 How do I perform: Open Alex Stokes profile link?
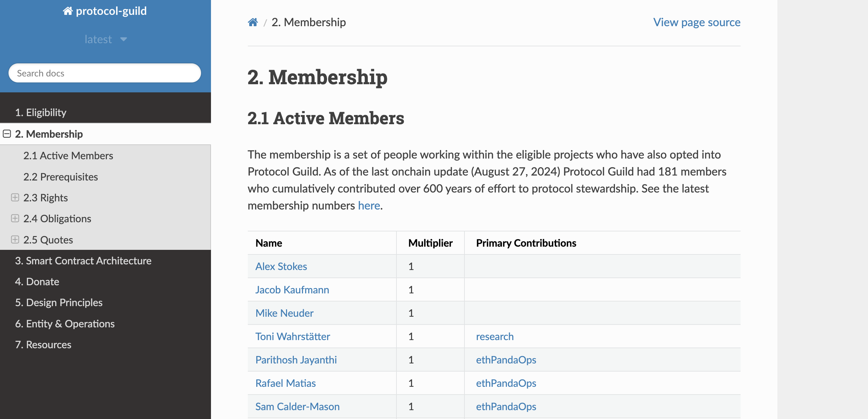281,266
